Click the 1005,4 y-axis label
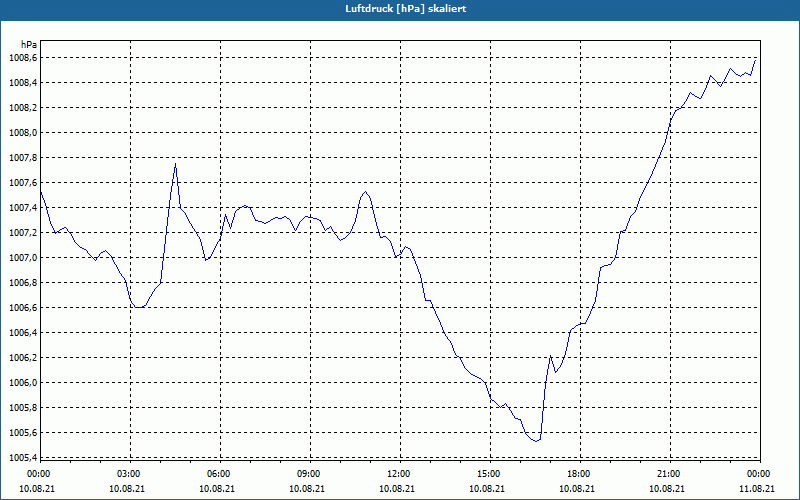 (22, 458)
